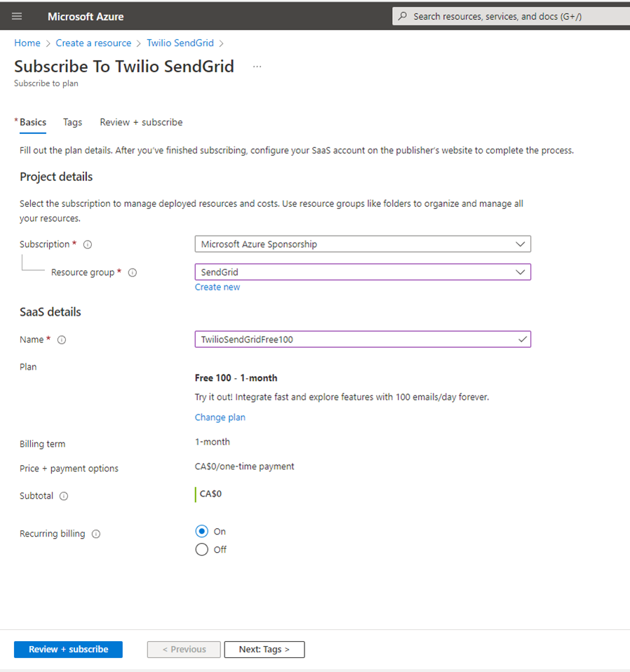Screen dimensions: 630x672
Task: Focus the search resources input box
Action: 511,16
